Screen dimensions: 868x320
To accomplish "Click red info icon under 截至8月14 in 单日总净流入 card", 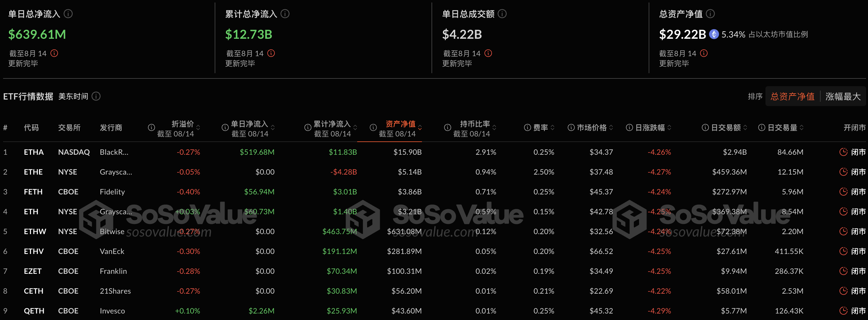I will [55, 53].
